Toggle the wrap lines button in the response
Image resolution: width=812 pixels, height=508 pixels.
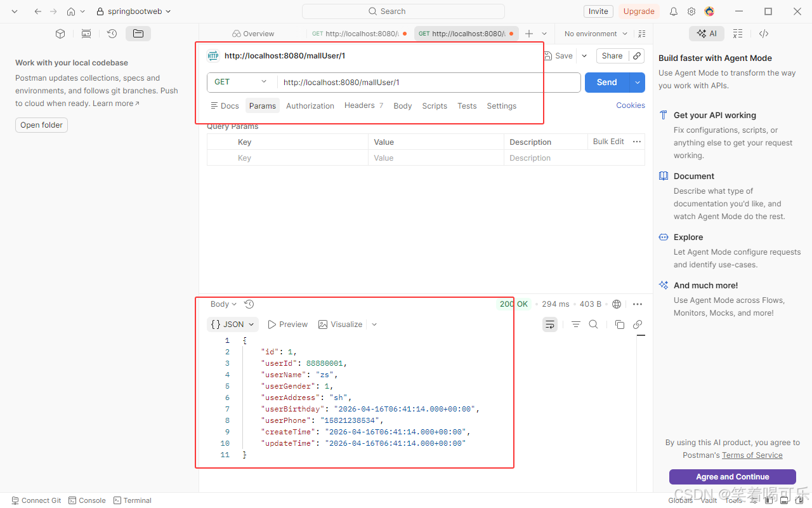550,324
